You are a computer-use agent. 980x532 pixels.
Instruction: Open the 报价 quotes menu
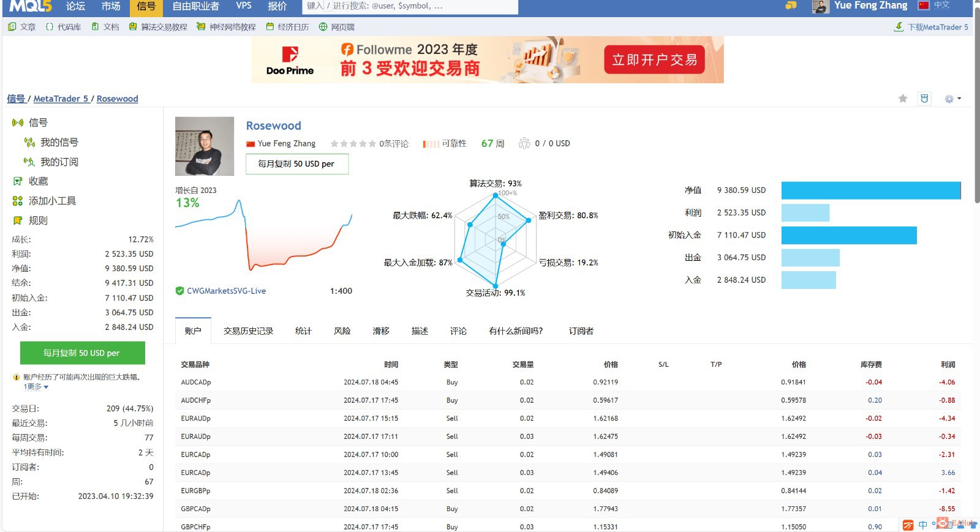point(277,6)
